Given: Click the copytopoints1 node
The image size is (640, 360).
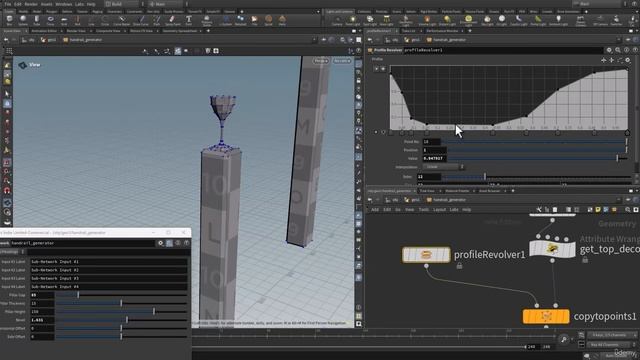Looking at the screenshot, I should 546,316.
